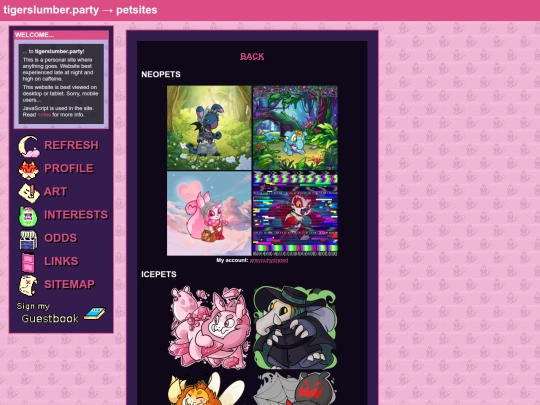The image size is (540, 405).
Task: Click the pink door Links icon
Action: point(28,262)
